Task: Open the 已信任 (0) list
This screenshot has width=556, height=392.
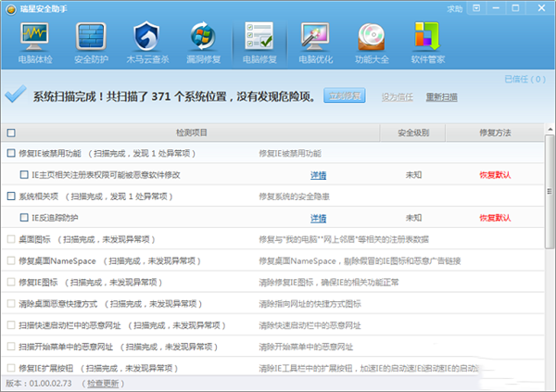Action: 525,79
